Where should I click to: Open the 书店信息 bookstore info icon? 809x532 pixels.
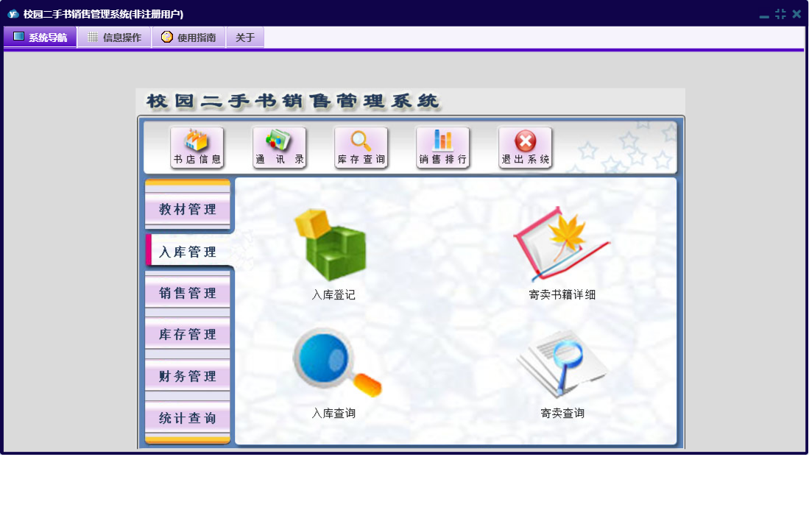(x=197, y=147)
